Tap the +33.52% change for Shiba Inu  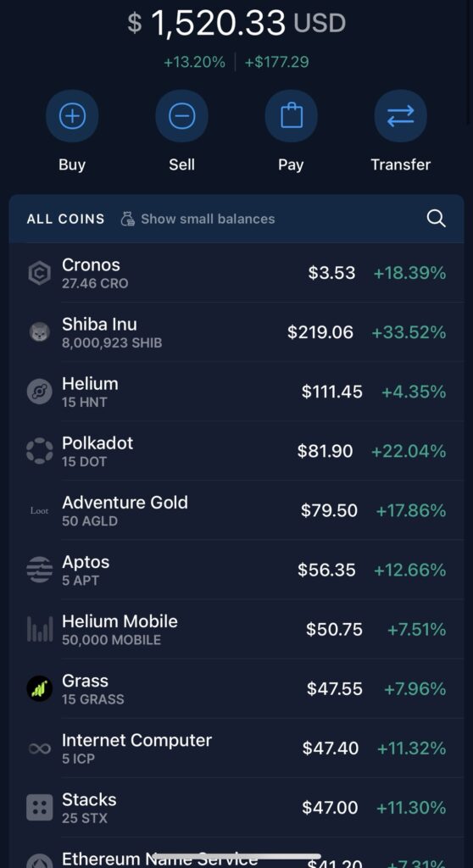pos(409,332)
